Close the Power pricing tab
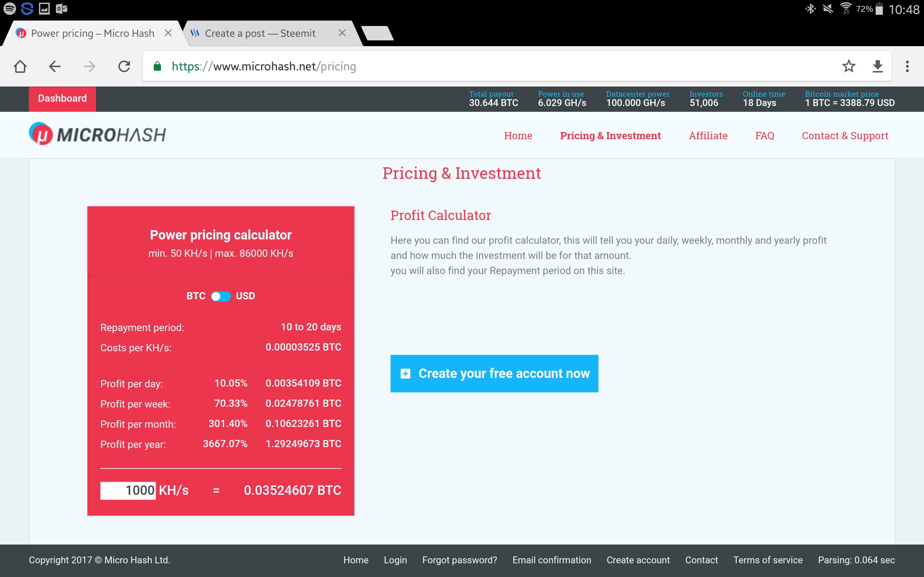 pyautogui.click(x=168, y=33)
